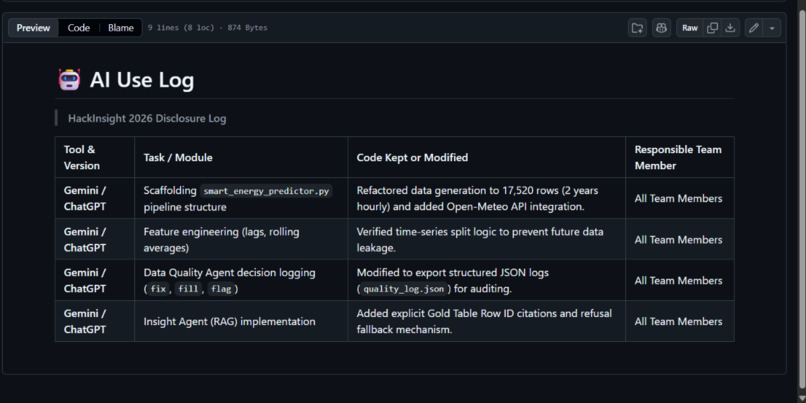Click the AI Use Log heading
This screenshot has width=806, height=403.
pos(142,80)
